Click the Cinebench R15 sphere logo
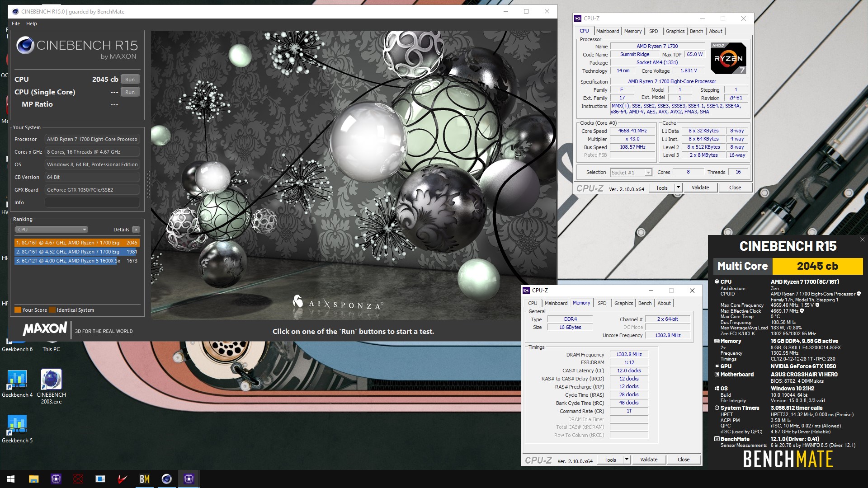This screenshot has height=488, width=868. click(x=25, y=46)
